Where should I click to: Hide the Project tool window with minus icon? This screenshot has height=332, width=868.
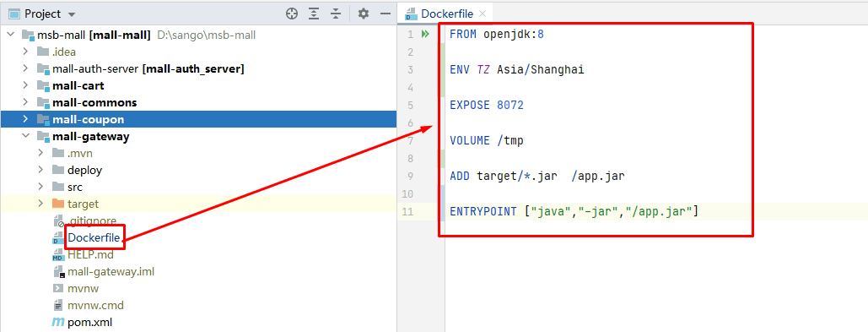click(385, 14)
